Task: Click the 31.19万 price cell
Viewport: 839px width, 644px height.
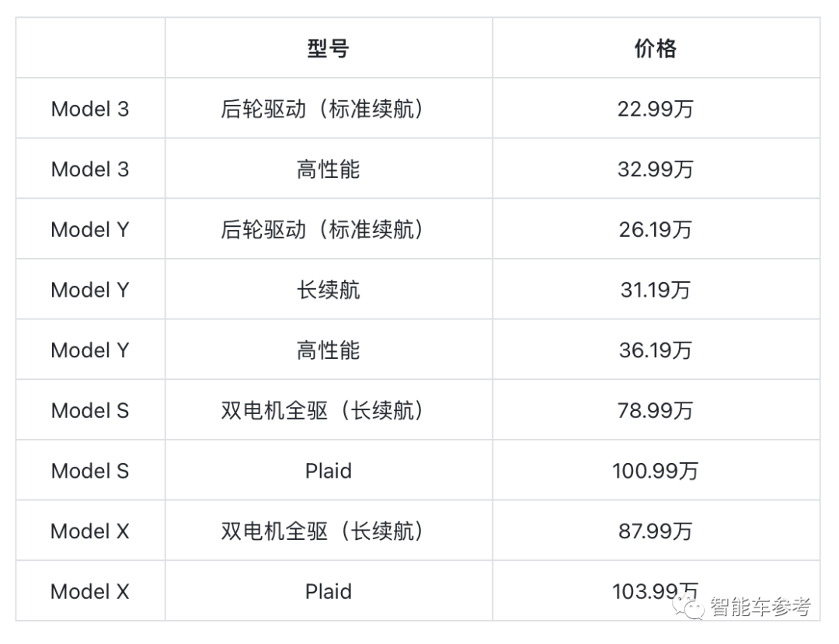Action: [x=656, y=290]
